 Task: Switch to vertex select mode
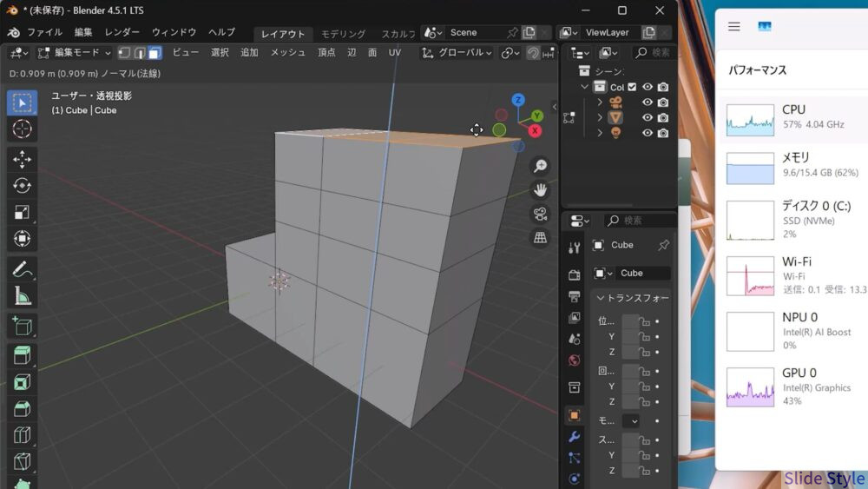124,53
